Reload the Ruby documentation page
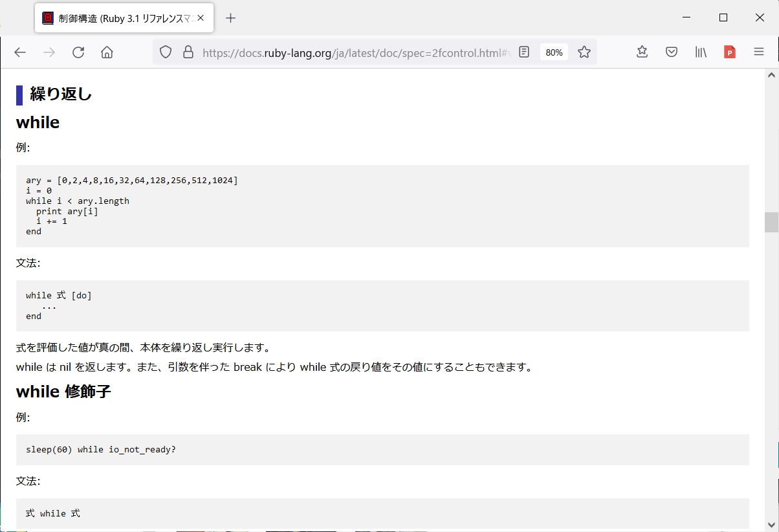 click(78, 52)
